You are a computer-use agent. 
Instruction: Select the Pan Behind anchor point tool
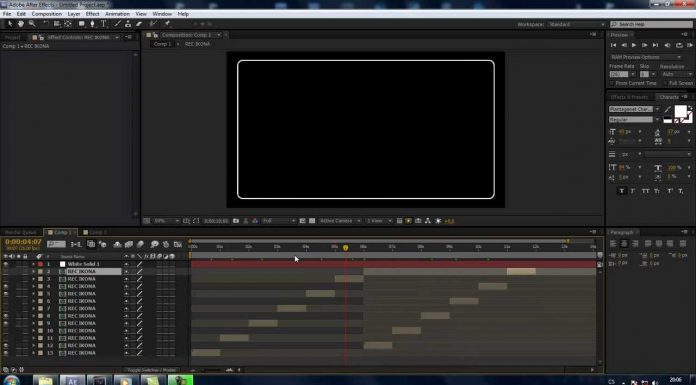[x=67, y=24]
